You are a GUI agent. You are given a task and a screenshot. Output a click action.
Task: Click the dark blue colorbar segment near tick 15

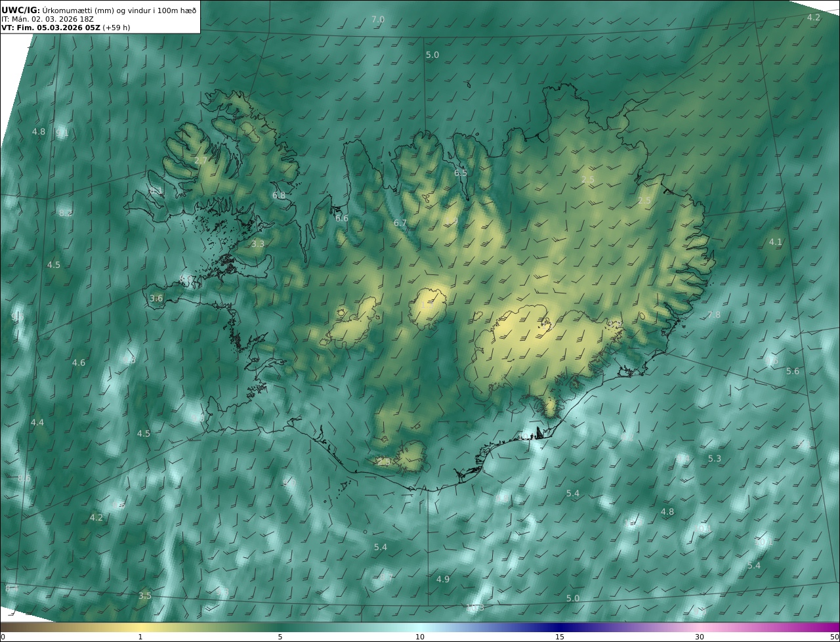point(560,627)
